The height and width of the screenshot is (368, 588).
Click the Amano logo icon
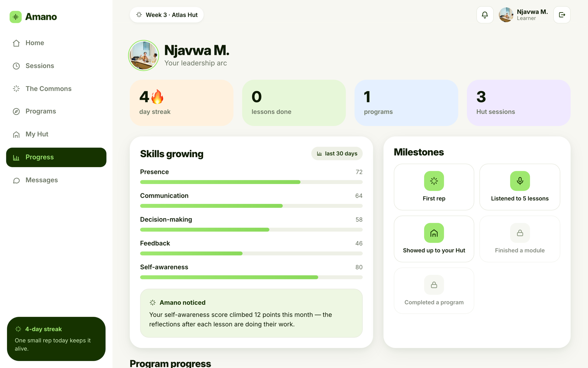tap(15, 17)
